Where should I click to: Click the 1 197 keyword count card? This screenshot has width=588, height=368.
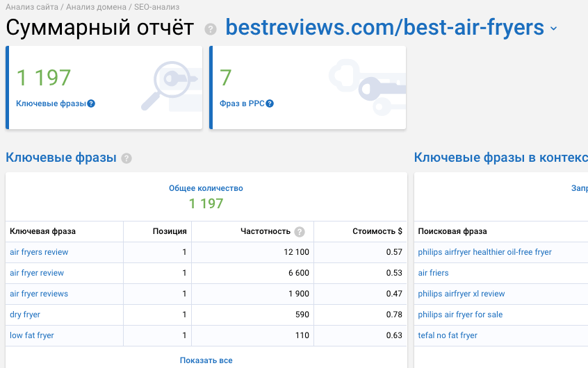tap(104, 87)
